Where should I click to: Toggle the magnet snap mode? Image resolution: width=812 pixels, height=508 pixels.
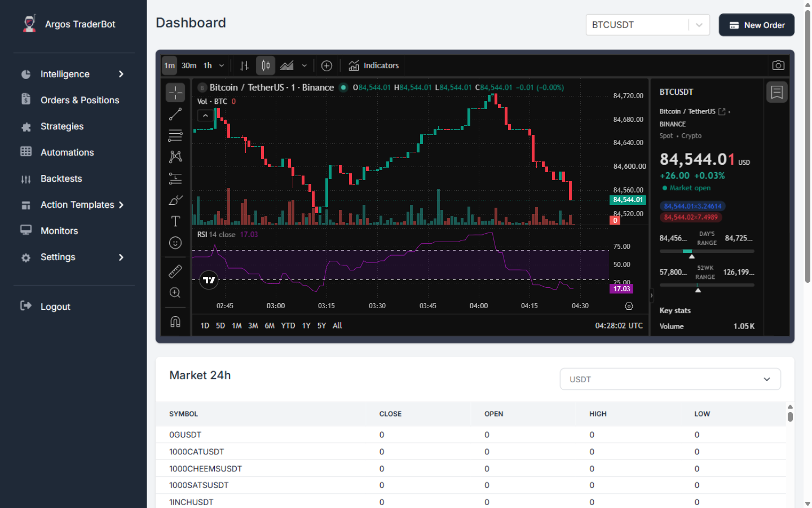pyautogui.click(x=175, y=322)
